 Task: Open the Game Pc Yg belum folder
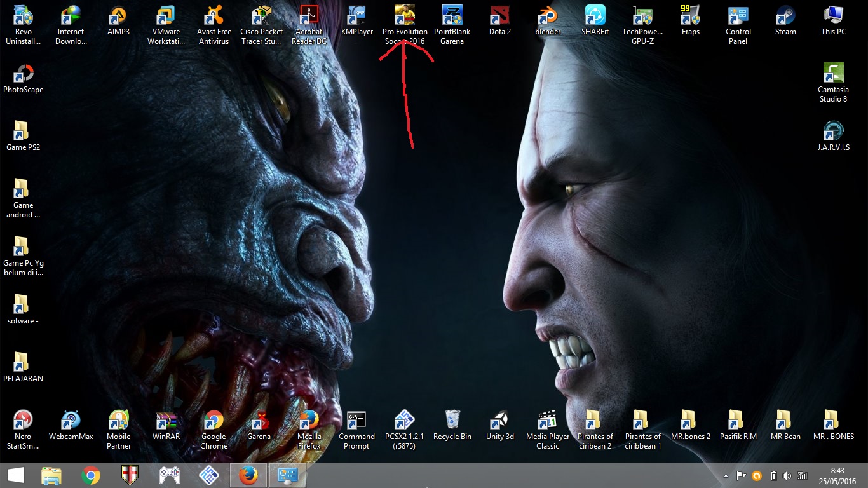click(x=23, y=257)
